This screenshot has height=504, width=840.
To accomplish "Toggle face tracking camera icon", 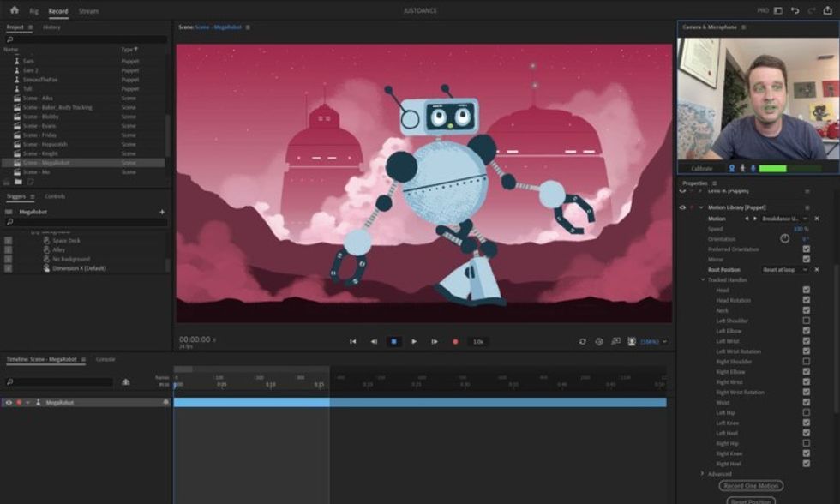I will (x=731, y=168).
